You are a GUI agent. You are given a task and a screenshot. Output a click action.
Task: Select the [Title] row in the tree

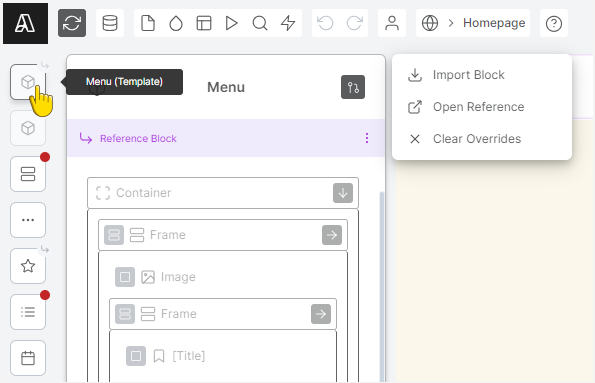coord(223,356)
